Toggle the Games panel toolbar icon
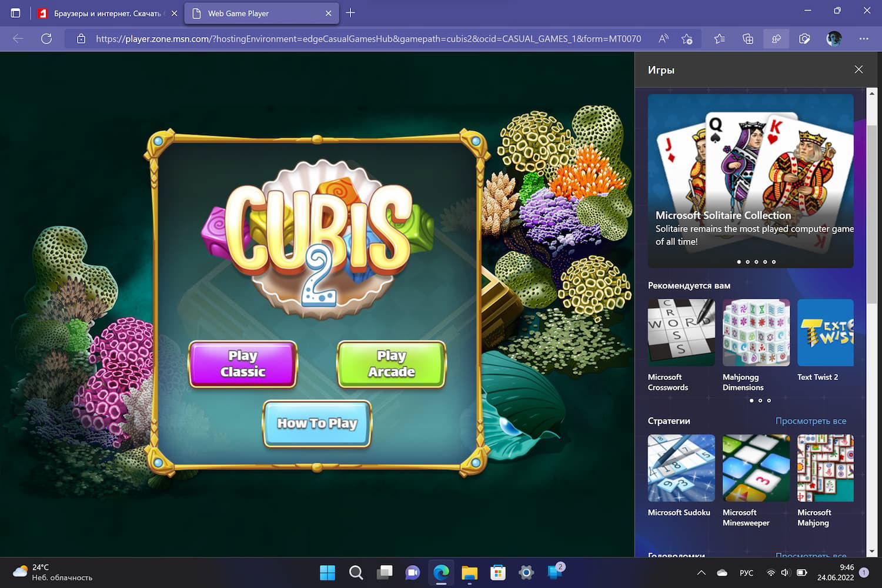The image size is (882, 588). pos(776,39)
